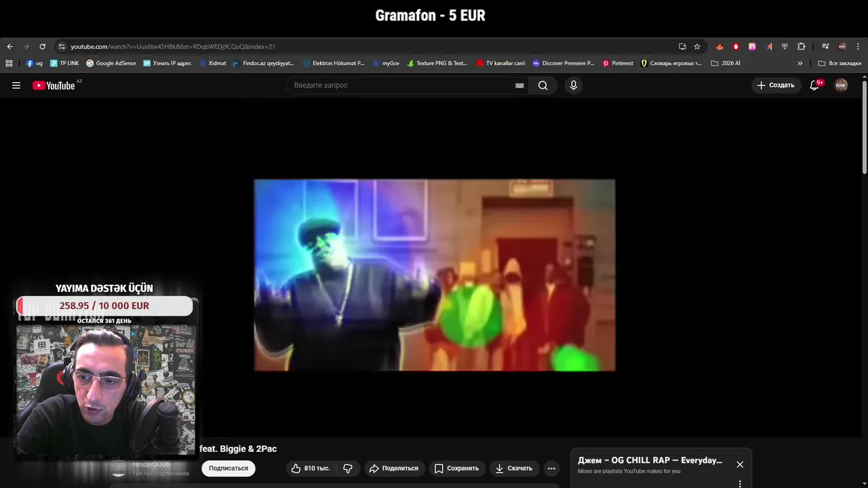
Task: Open site information icon in address bar
Action: [x=62, y=47]
